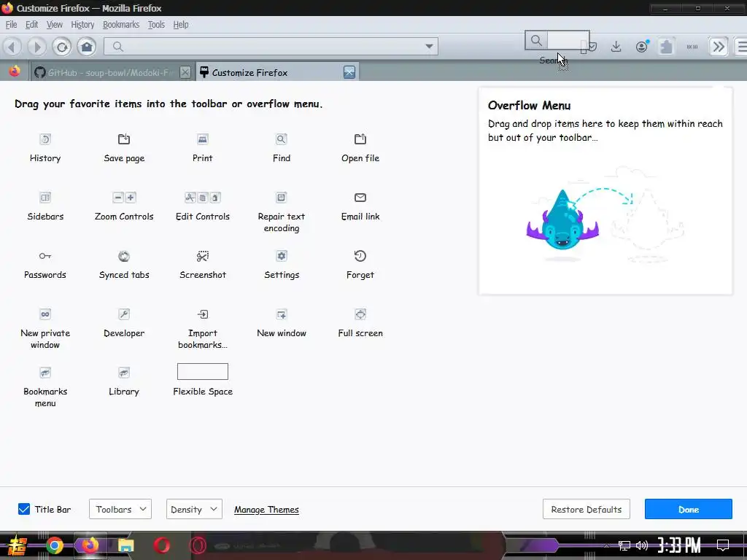Choose the Developer wrench item
747x560 pixels.
[124, 323]
